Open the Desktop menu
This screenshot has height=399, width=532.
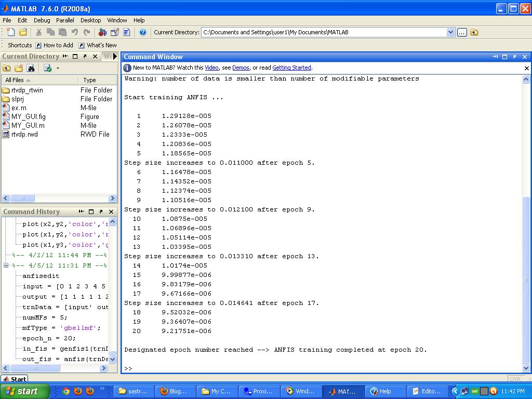click(90, 20)
